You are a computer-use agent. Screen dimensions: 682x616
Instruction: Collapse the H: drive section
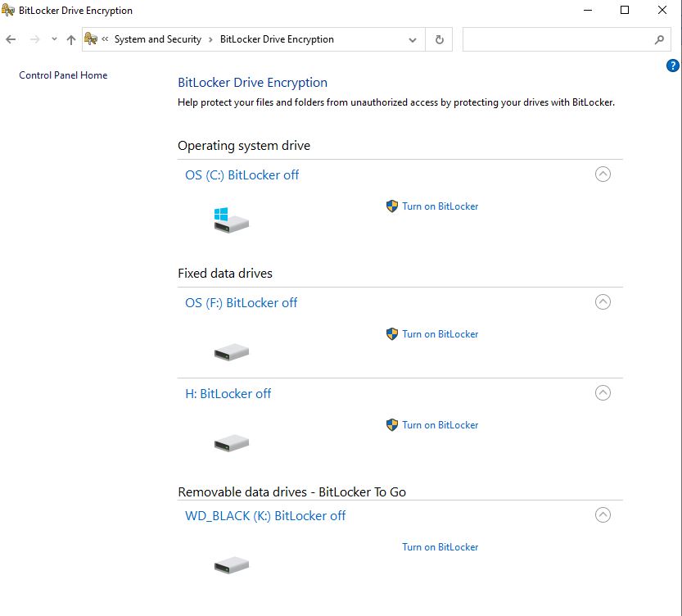(603, 393)
